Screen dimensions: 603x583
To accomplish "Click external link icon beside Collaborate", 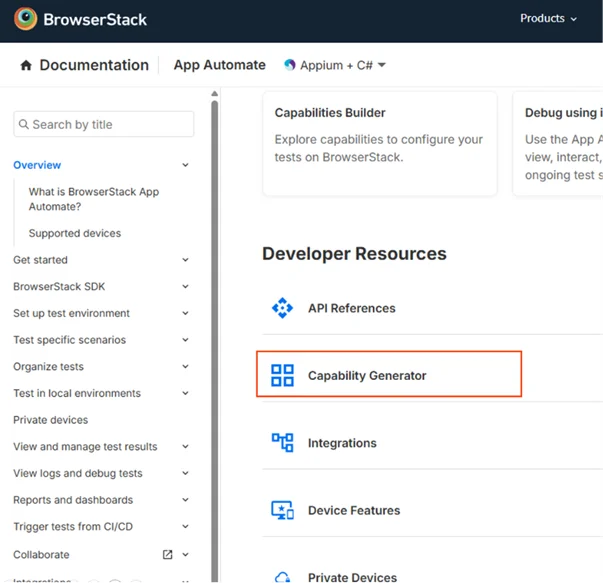I will pos(167,555).
